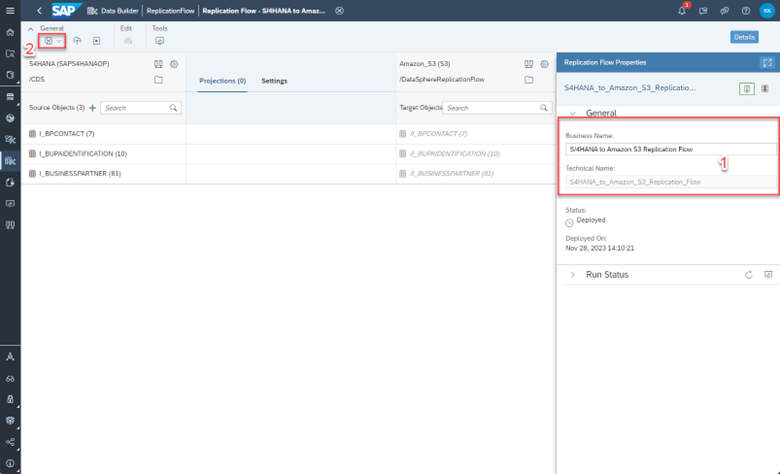Click the Deploy icon in toolbar
The width and height of the screenshot is (780, 474).
point(77,41)
